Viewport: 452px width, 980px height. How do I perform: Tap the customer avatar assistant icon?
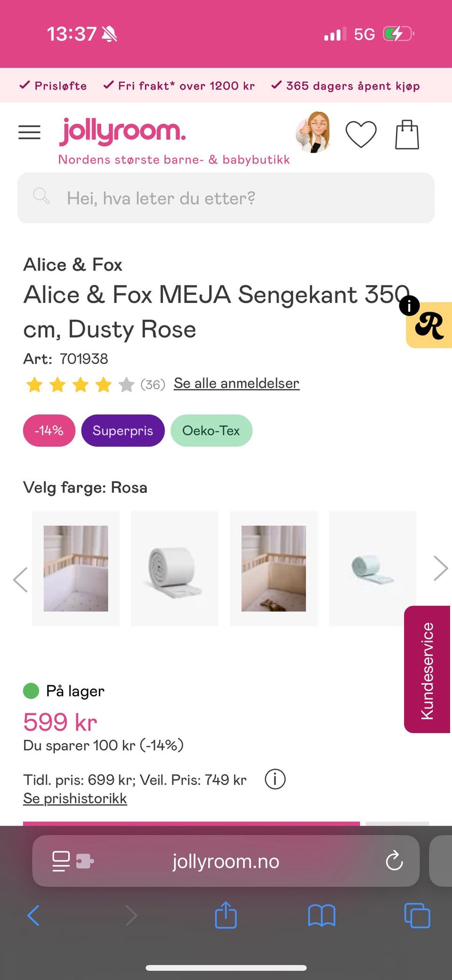pos(313,132)
